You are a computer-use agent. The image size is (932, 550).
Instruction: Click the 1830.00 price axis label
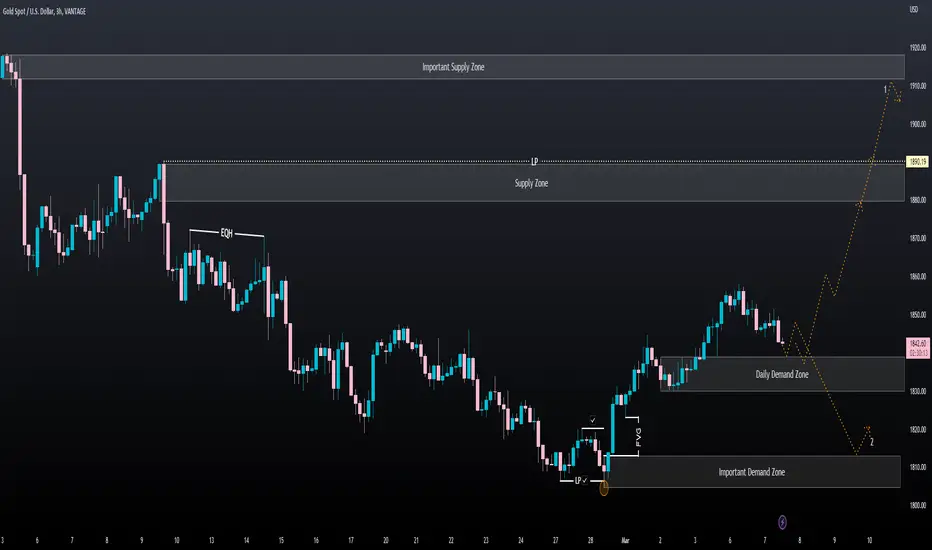click(918, 391)
